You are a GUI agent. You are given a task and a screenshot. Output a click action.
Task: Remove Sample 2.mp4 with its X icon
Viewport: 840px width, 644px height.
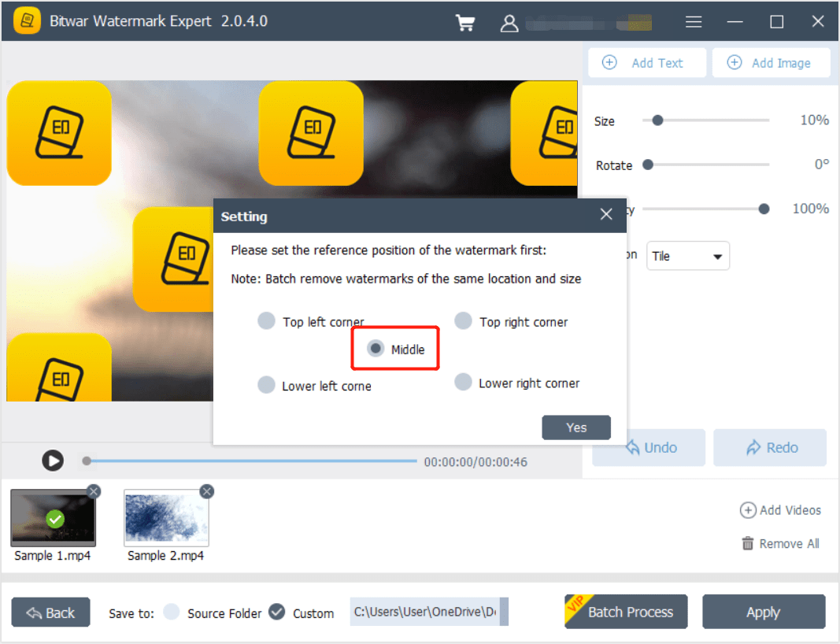(207, 491)
